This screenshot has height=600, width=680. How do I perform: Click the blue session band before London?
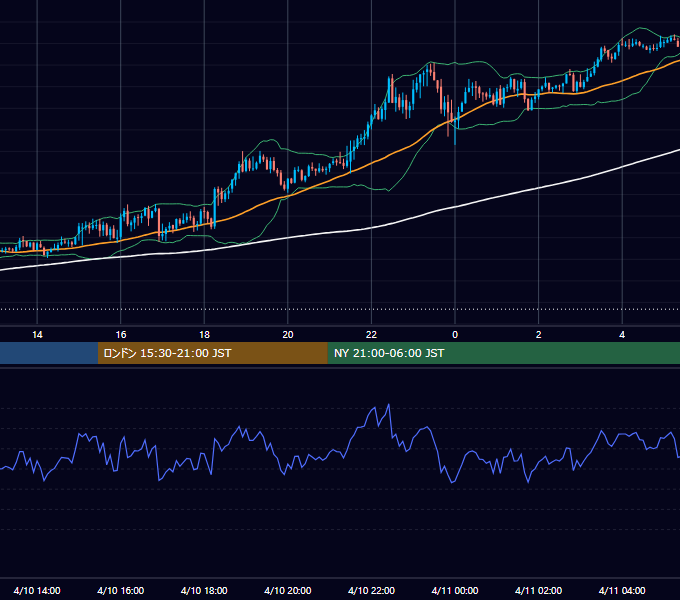click(x=49, y=353)
